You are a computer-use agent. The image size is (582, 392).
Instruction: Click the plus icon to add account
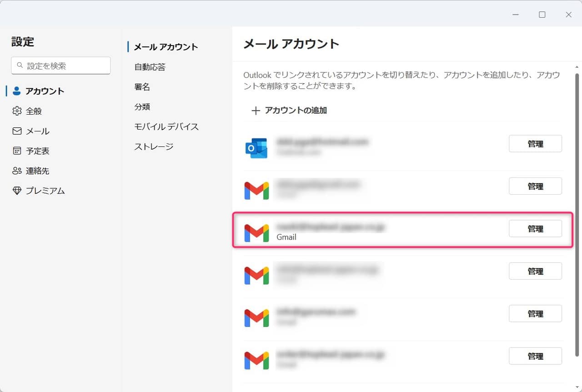coord(256,111)
